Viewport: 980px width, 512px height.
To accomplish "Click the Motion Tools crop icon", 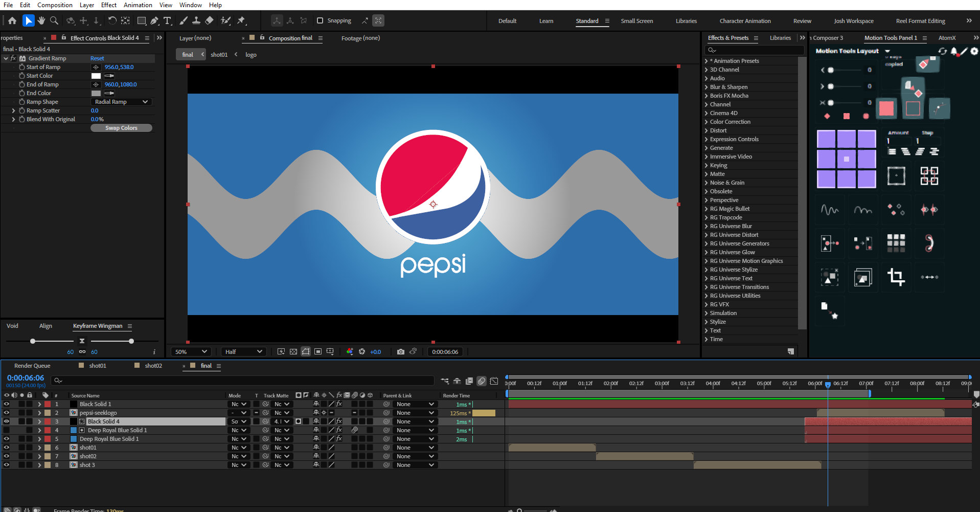I will (896, 277).
